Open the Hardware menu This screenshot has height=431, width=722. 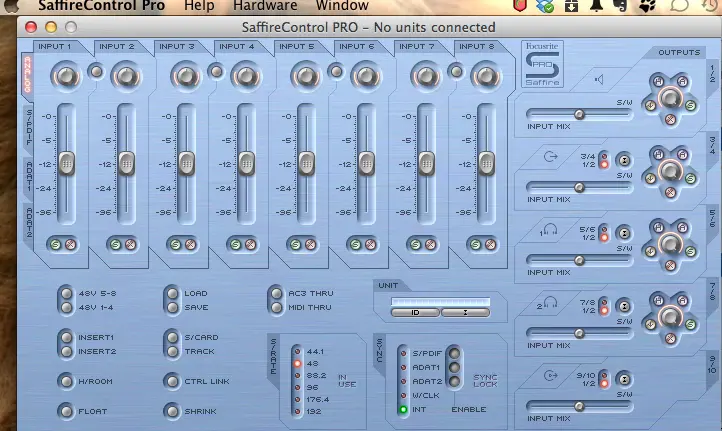[x=265, y=6]
